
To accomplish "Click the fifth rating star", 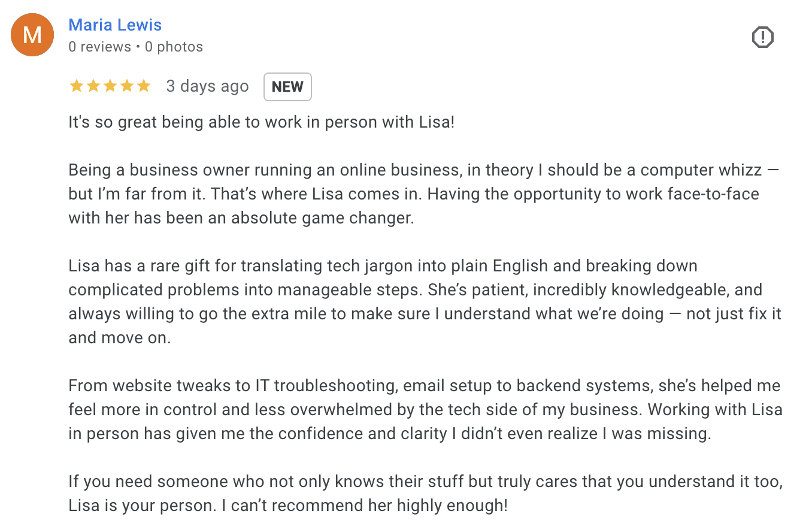I will [143, 86].
